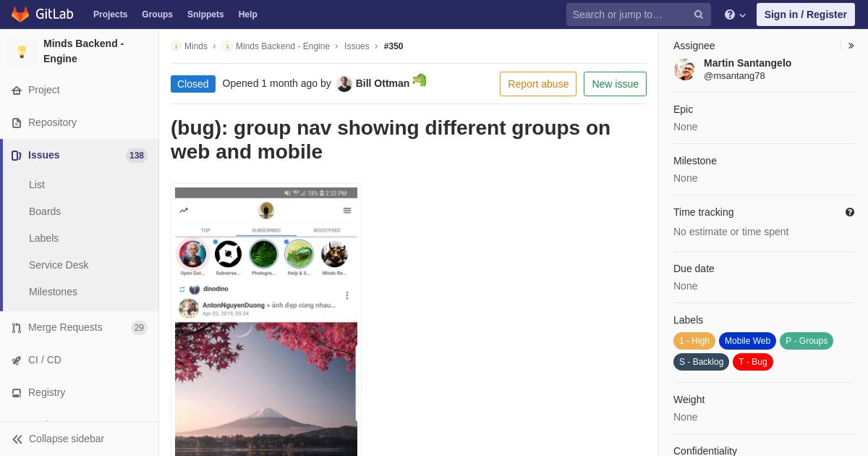This screenshot has height=456, width=868.
Task: Click the Minds Backend - Engine breadcrumb icon
Action: (x=227, y=46)
